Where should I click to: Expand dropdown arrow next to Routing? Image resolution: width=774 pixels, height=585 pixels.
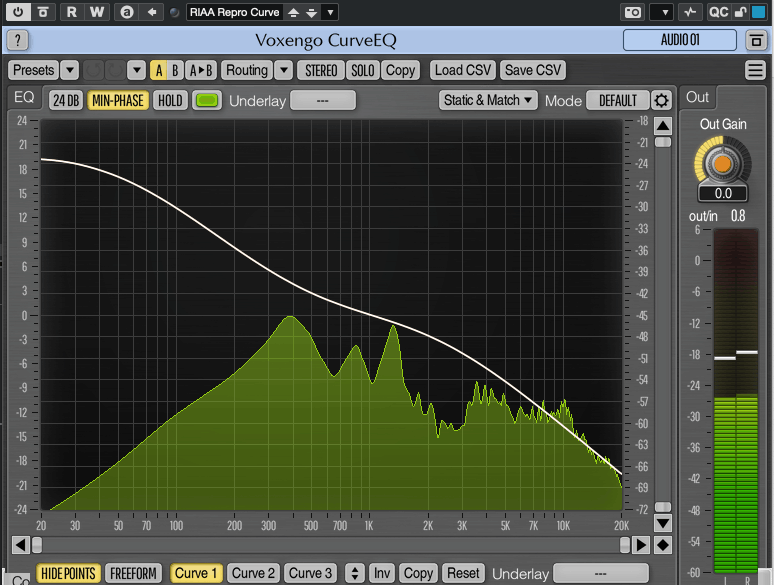(283, 70)
